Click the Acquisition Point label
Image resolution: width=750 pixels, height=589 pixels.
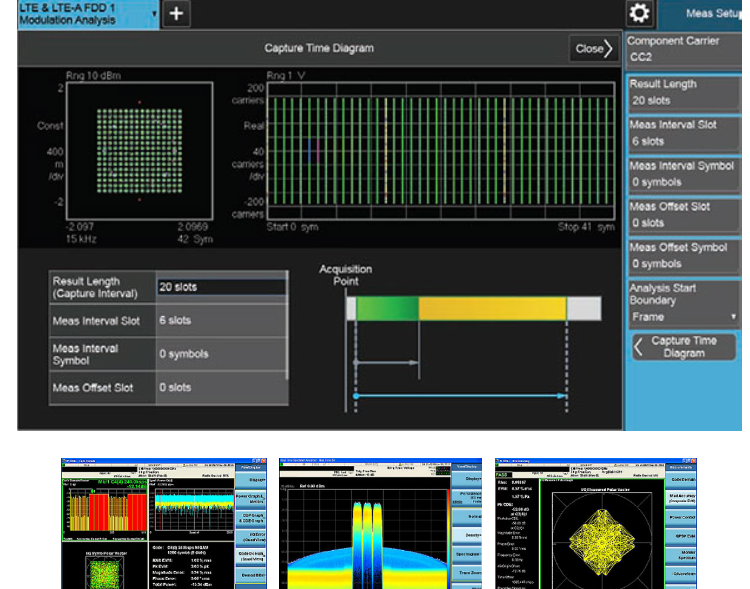345,275
